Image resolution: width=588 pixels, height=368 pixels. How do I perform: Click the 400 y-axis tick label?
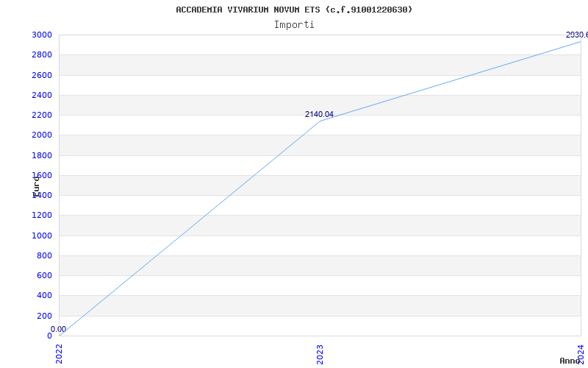[44, 296]
